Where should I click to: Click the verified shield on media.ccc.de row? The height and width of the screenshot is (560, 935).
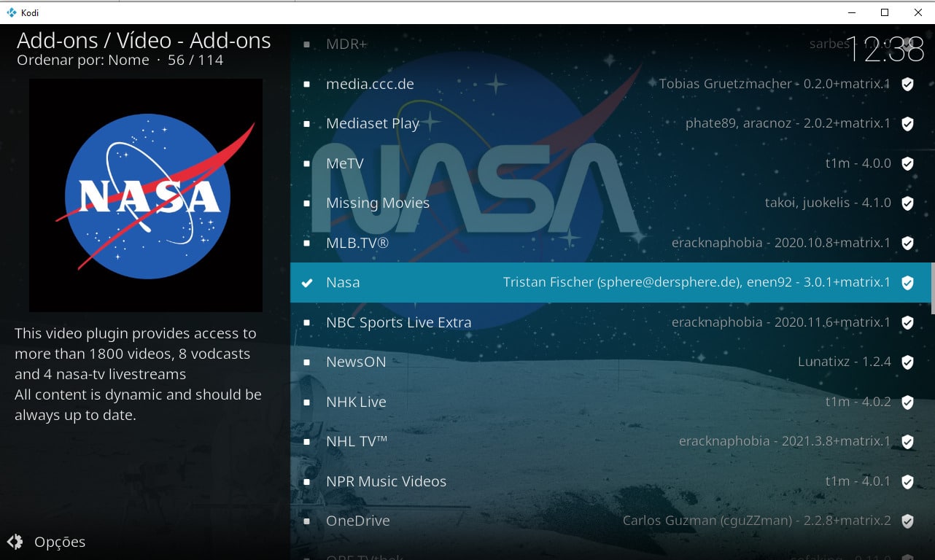tap(907, 85)
